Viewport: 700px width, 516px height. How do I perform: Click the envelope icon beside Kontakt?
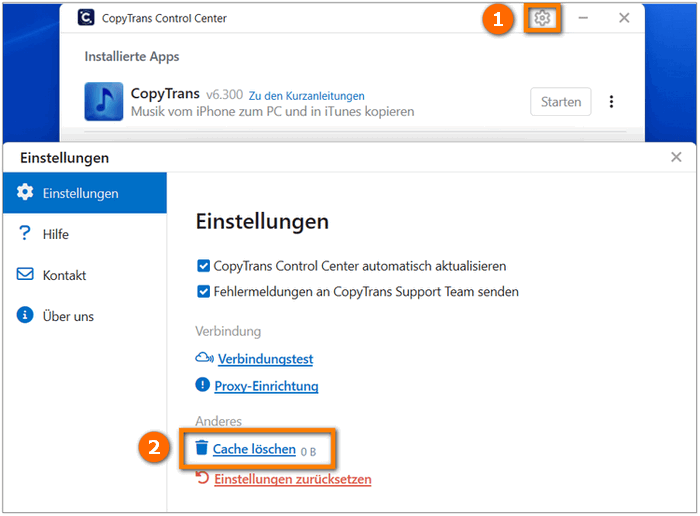pyautogui.click(x=25, y=274)
